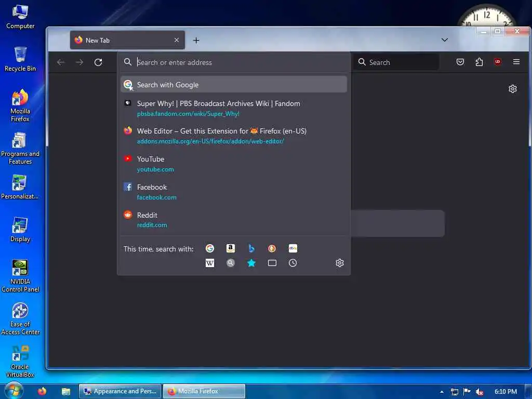The height and width of the screenshot is (399, 532).
Task: Click the youtube.com URL
Action: pyautogui.click(x=155, y=169)
